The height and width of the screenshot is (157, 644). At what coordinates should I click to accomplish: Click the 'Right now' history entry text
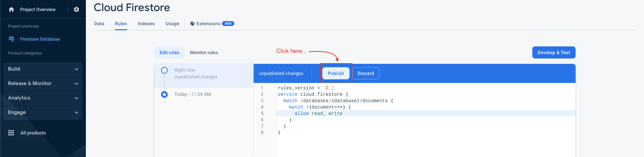point(185,70)
